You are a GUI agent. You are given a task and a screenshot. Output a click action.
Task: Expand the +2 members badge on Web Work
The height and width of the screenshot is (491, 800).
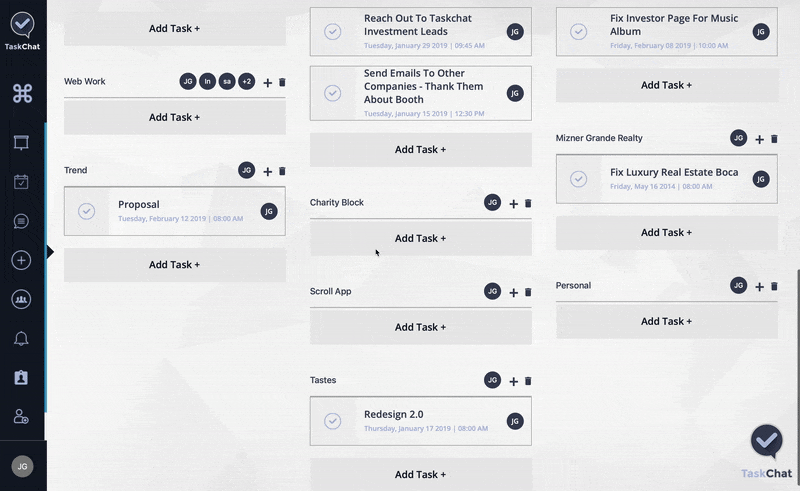coord(246,81)
